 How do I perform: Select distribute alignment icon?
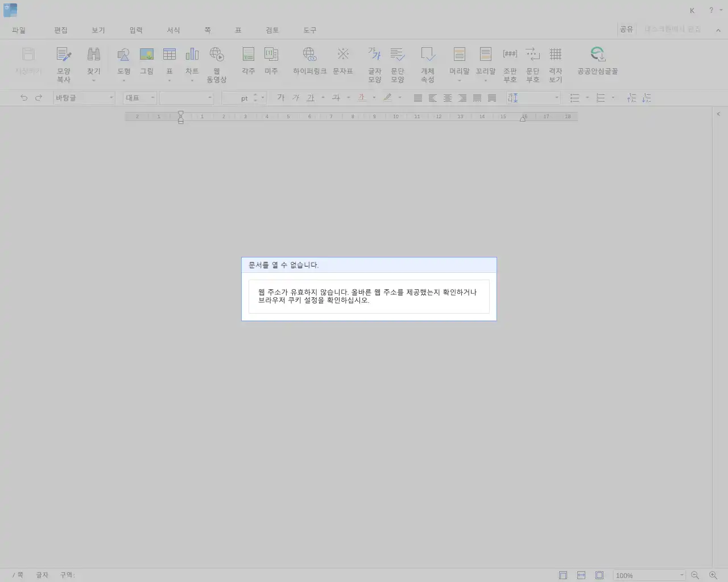coord(477,98)
